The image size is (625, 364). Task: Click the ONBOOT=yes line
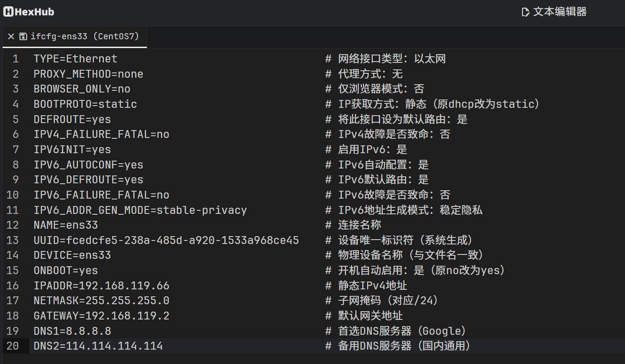pyautogui.click(x=65, y=271)
